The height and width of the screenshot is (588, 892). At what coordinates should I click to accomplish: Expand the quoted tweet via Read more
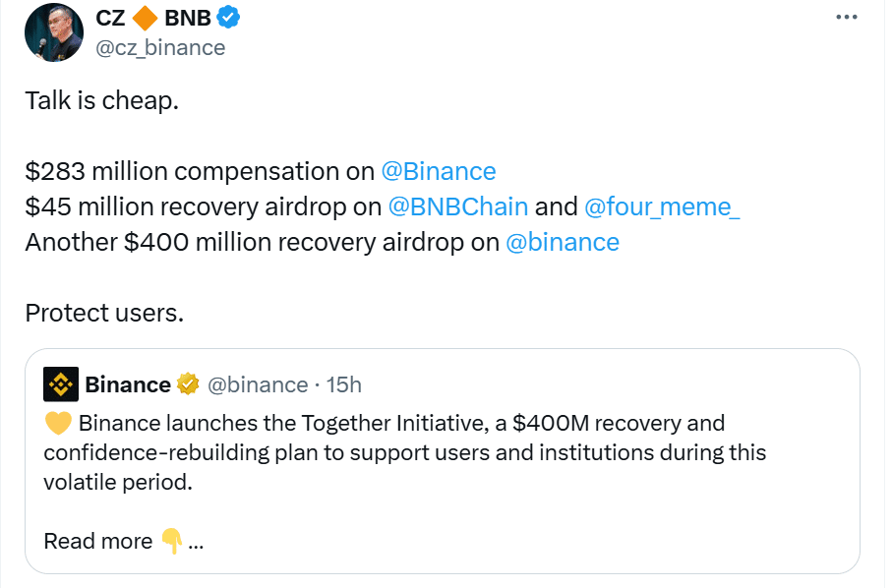pyautogui.click(x=98, y=541)
